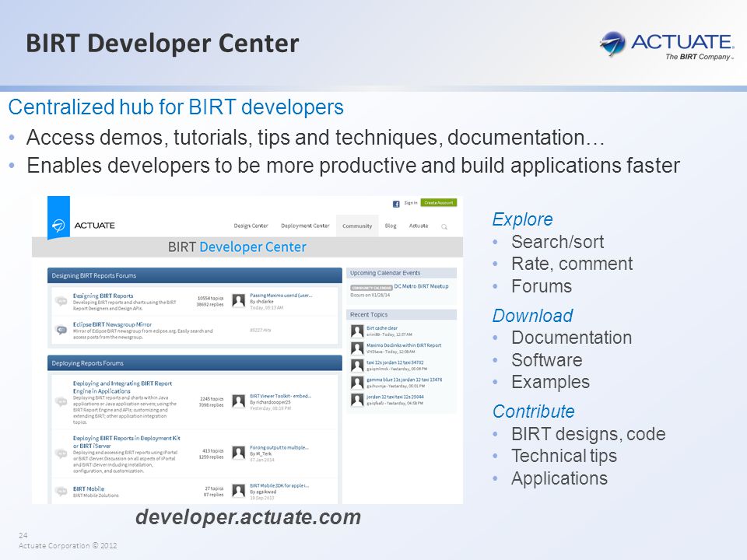
Task: Click the Recent Topics heading
Action: (369, 315)
